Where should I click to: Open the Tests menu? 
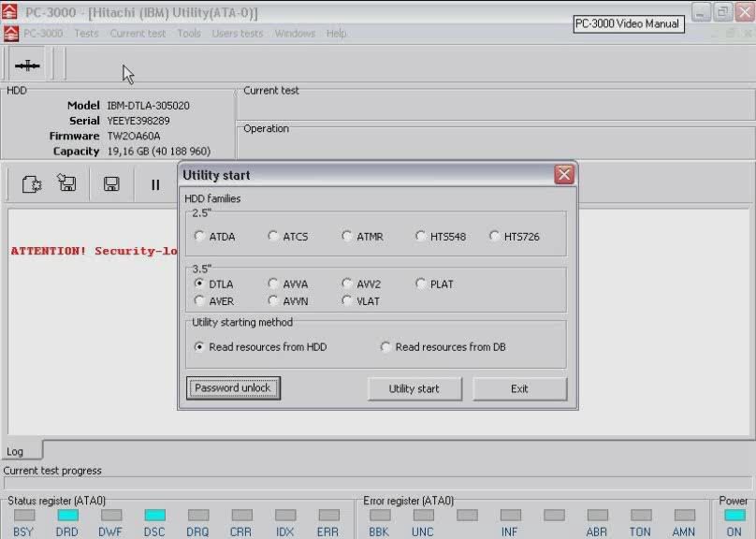point(86,34)
